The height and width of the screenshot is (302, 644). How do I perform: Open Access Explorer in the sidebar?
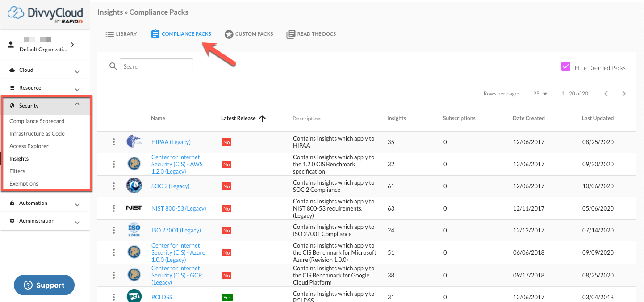pos(29,146)
